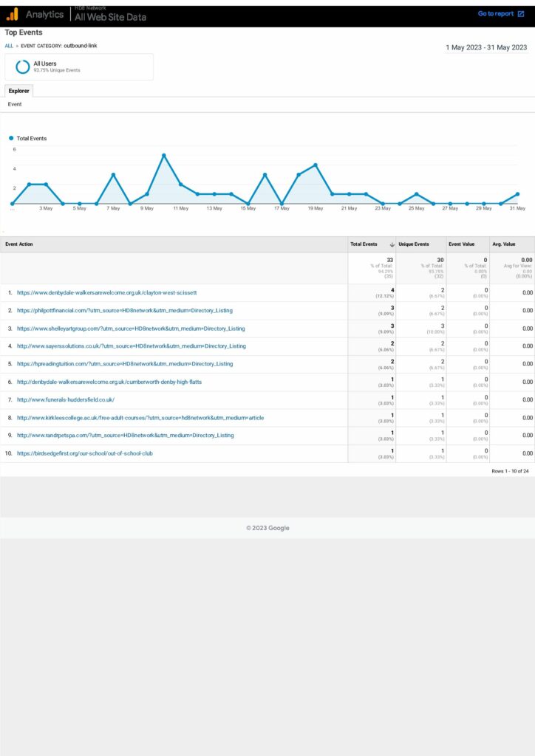This screenshot has width=535, height=756.
Task: Sort by Unique Events column header
Action: pyautogui.click(x=414, y=244)
